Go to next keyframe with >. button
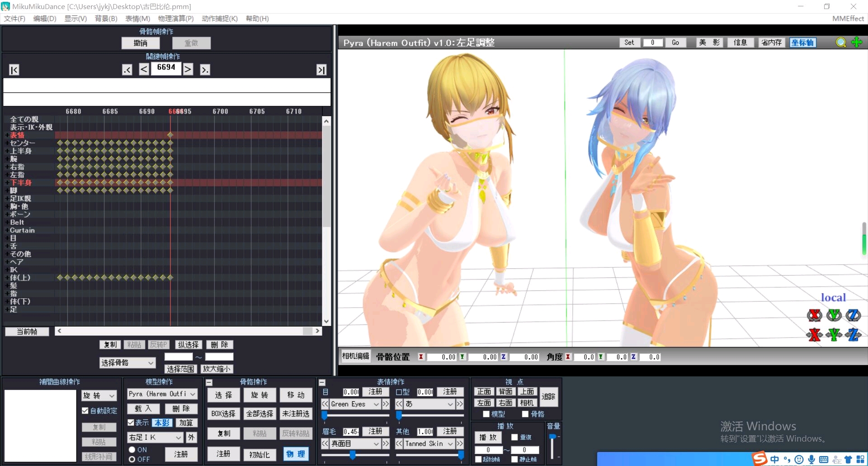868x466 pixels. click(205, 70)
